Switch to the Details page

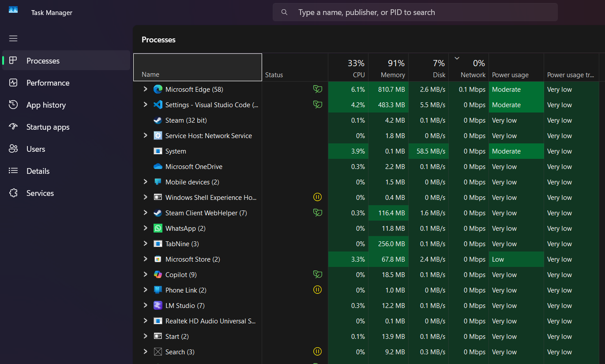[x=66, y=171]
